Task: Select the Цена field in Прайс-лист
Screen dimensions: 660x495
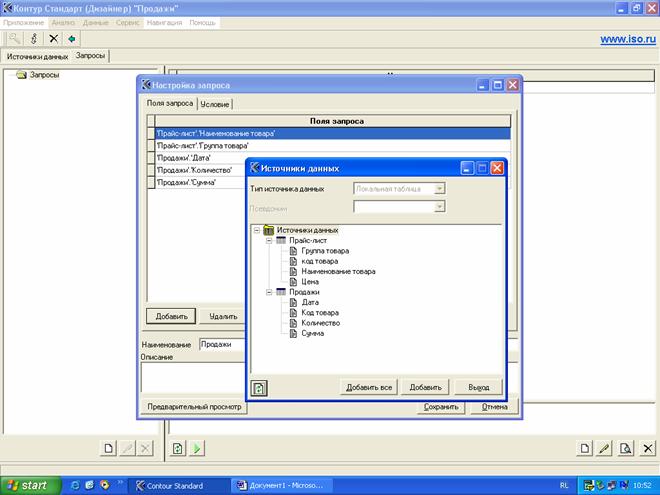Action: [x=310, y=282]
